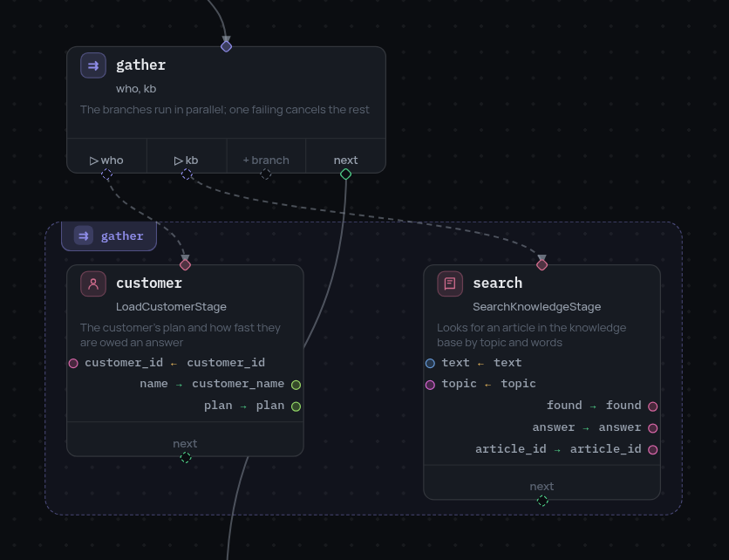This screenshot has height=560, width=729.
Task: Add a new branch with + branch
Action: 266,160
